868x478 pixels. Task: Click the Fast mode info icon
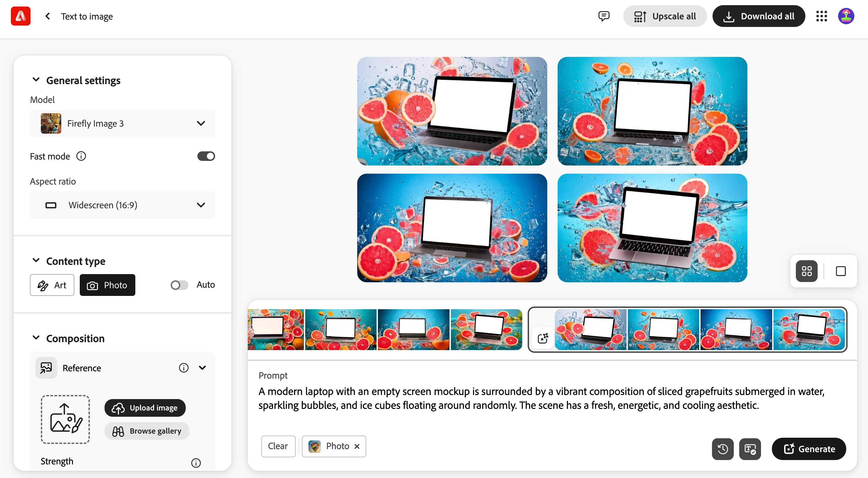click(81, 156)
